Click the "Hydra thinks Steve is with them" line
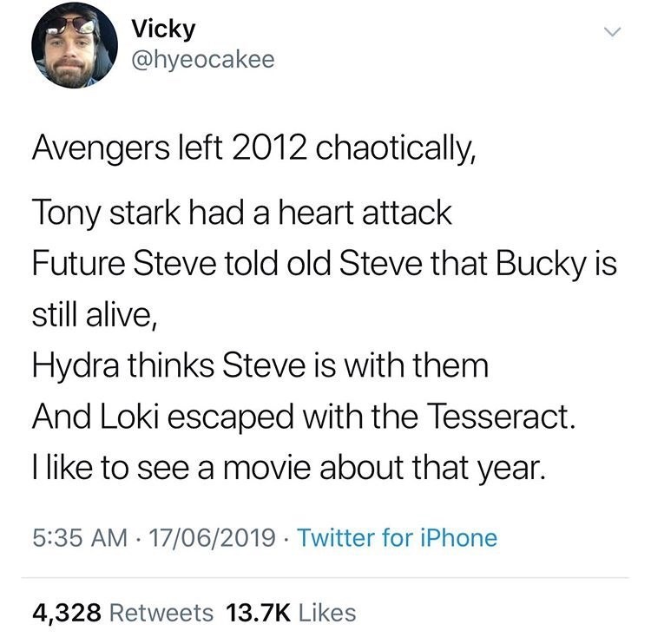The width and height of the screenshot is (651, 644). [260, 365]
